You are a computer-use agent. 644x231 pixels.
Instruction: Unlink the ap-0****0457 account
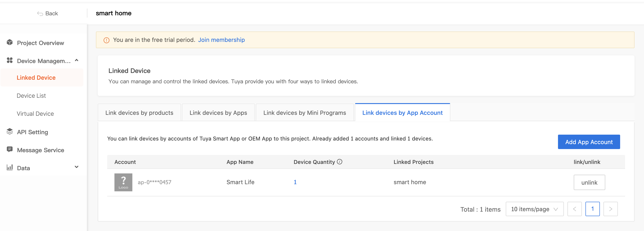(x=589, y=183)
